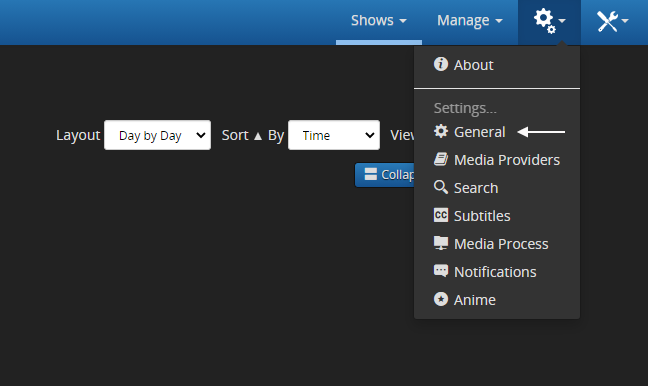The image size is (648, 386).
Task: Click the Subtitles CC icon
Action: coord(441,215)
